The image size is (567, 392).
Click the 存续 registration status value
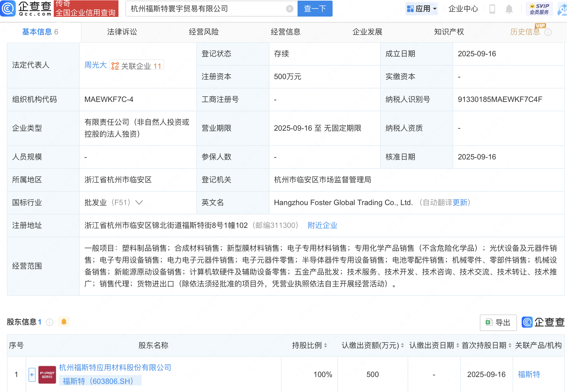click(281, 54)
